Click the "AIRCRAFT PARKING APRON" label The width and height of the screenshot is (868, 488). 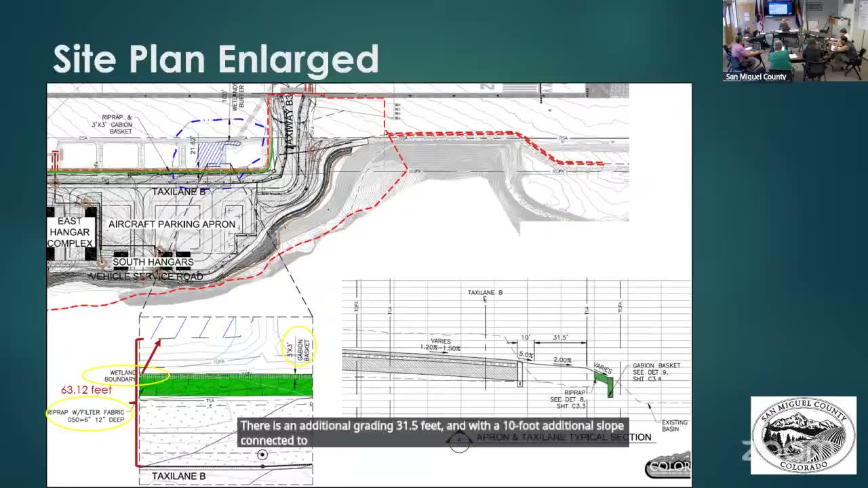[172, 224]
